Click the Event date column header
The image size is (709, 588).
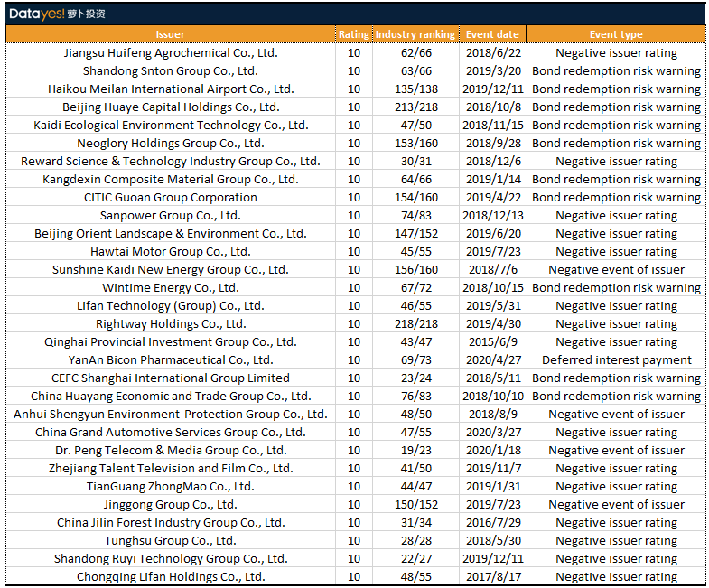click(x=492, y=34)
